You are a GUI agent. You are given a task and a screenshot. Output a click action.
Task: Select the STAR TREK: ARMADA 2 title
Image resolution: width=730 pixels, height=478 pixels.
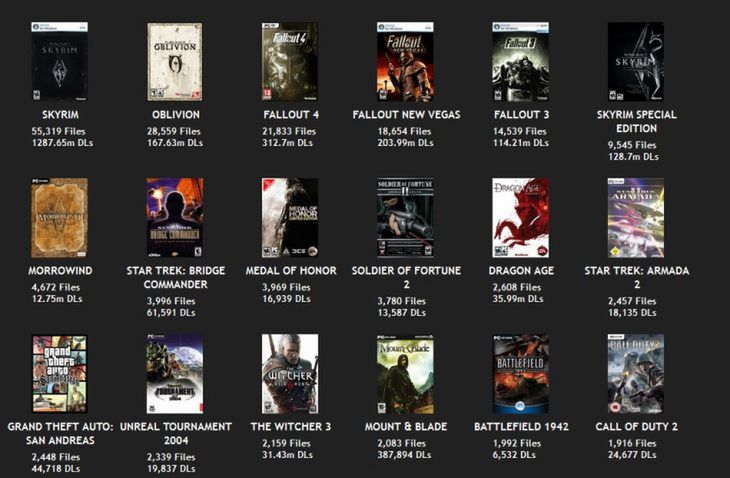(x=636, y=277)
